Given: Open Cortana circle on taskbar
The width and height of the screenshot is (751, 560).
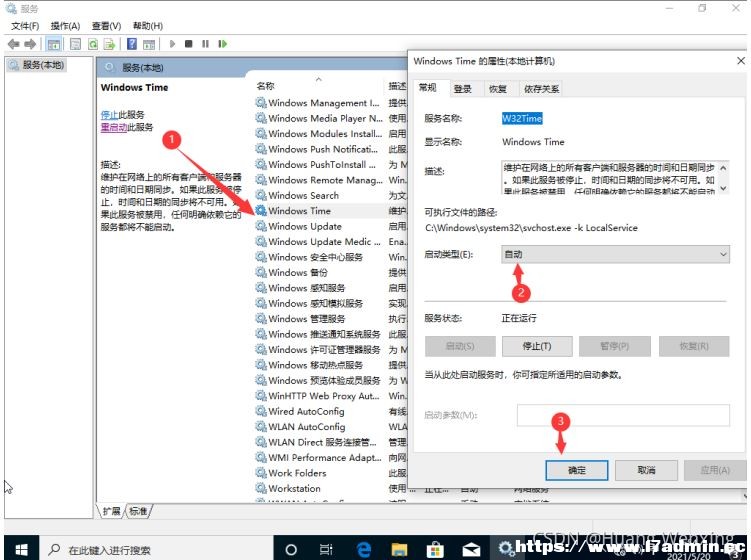Looking at the screenshot, I should coord(291,549).
